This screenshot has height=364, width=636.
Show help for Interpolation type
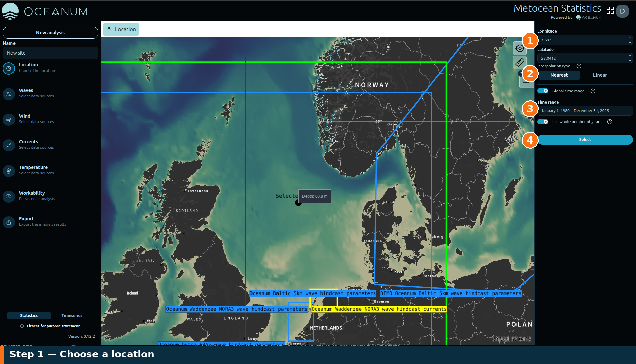pos(579,66)
